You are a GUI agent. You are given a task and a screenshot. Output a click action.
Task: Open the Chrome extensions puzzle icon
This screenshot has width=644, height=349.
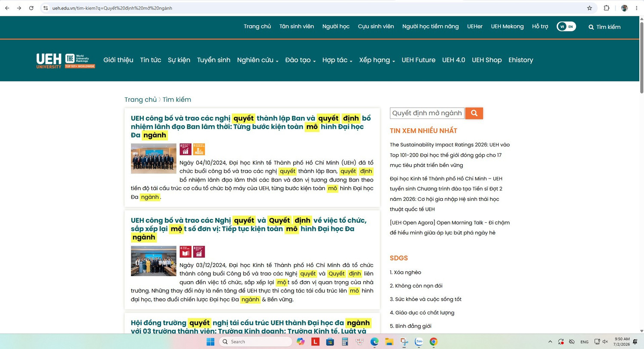(606, 8)
